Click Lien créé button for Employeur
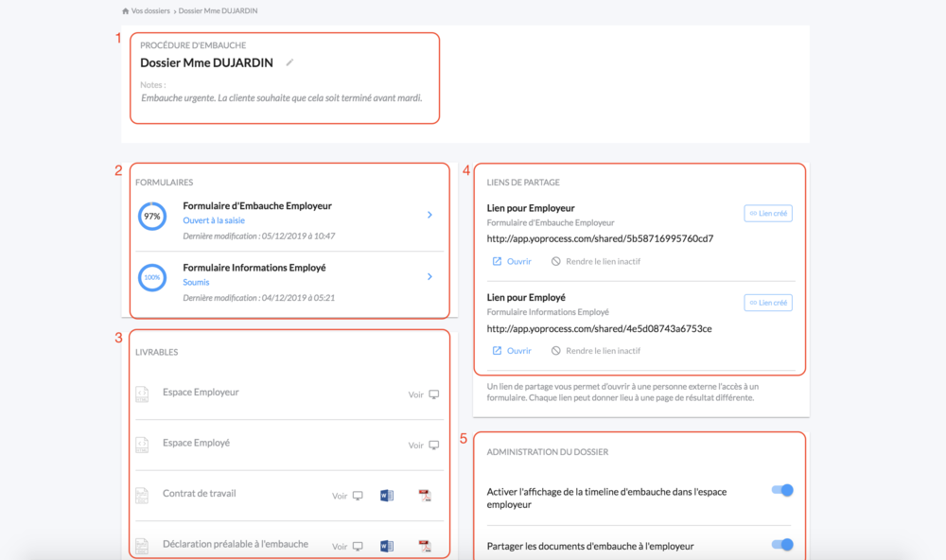The width and height of the screenshot is (946, 560). (768, 214)
